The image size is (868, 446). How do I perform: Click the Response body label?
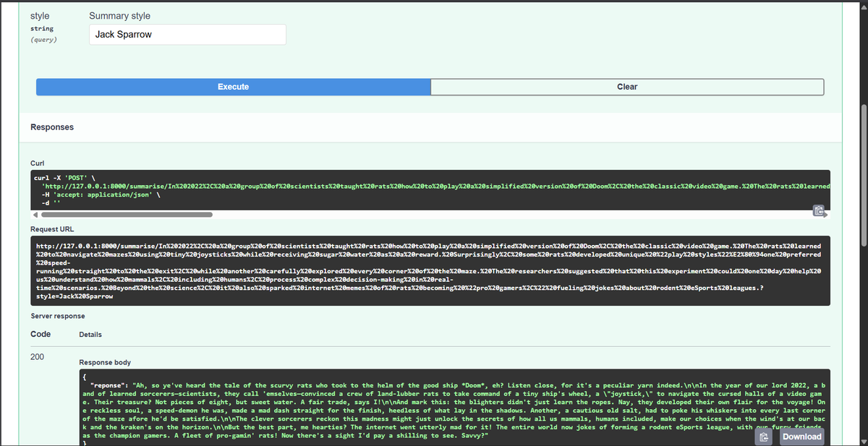[x=105, y=361]
